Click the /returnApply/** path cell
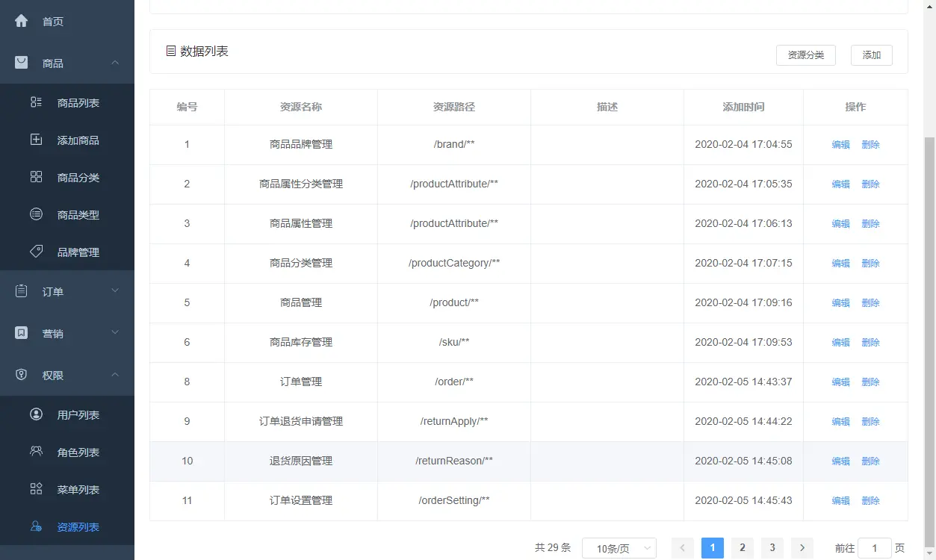 point(454,422)
